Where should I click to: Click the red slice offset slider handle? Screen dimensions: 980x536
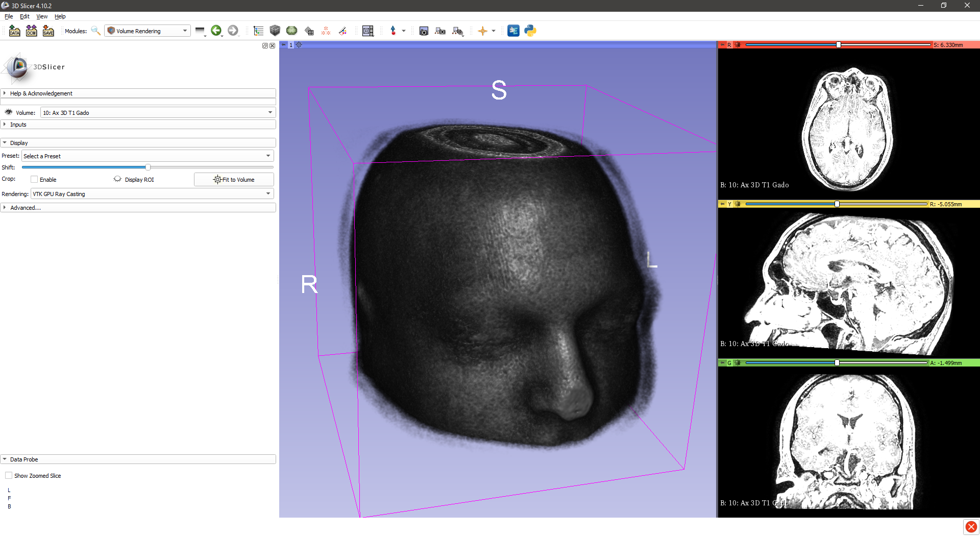click(x=839, y=45)
